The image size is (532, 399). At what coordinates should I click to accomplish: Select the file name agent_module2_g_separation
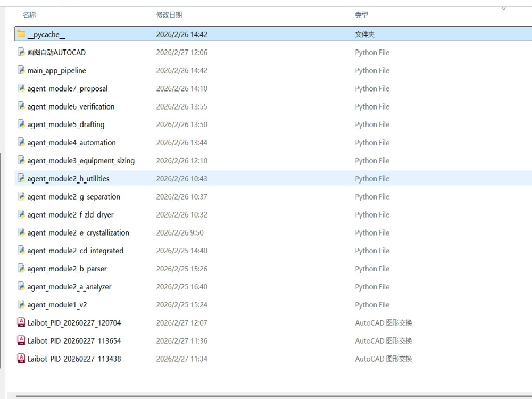(x=73, y=196)
